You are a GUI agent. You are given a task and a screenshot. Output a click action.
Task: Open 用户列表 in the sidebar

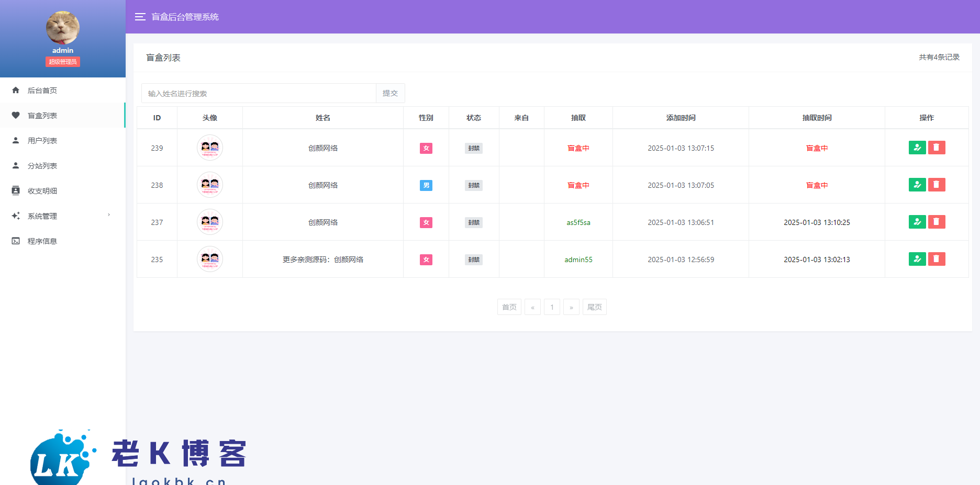coord(42,141)
